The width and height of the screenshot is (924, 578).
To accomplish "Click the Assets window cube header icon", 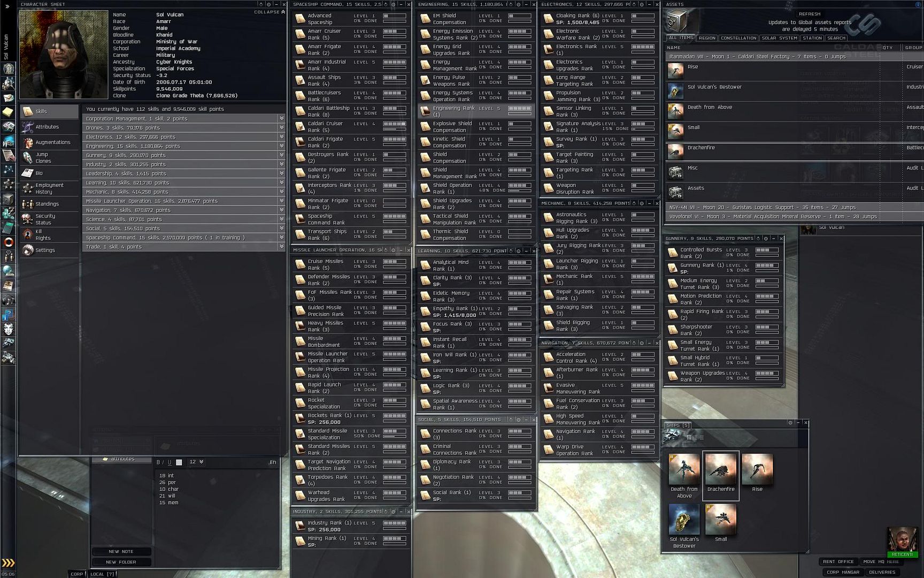I will point(676,21).
